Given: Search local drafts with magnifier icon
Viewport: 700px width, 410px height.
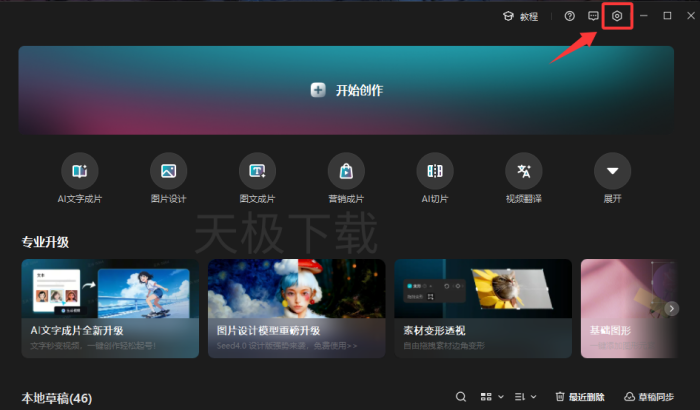Looking at the screenshot, I should pyautogui.click(x=461, y=397).
